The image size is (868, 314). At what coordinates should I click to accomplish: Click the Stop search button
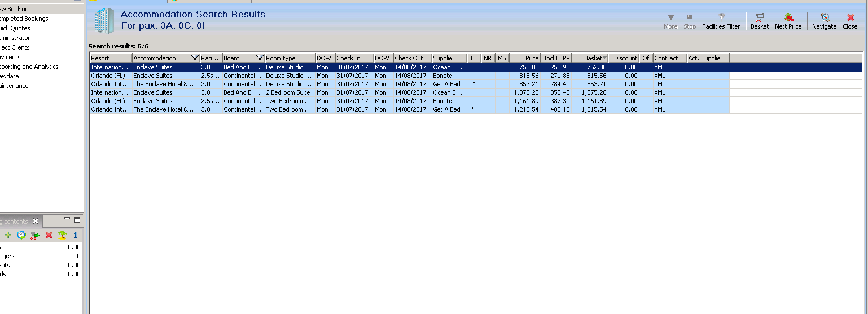pos(690,21)
